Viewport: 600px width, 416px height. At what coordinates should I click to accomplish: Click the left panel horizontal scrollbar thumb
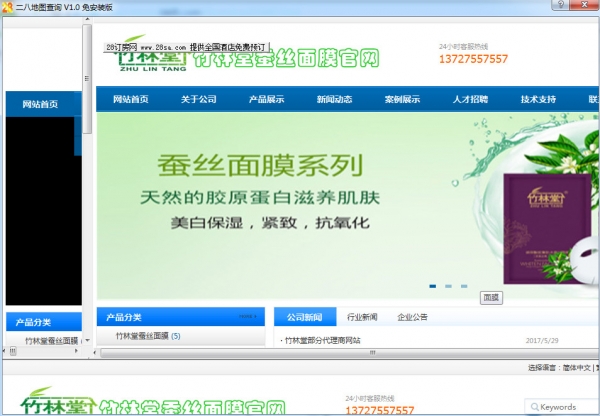[13, 351]
